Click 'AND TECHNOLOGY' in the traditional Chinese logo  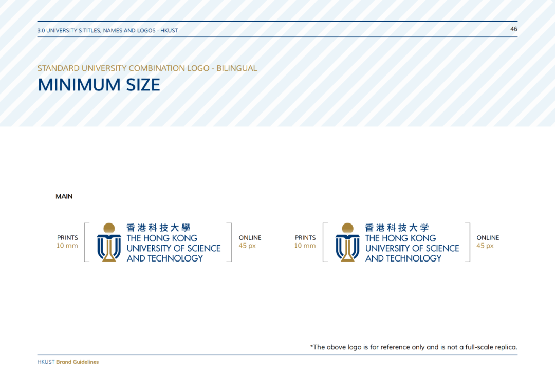click(x=165, y=258)
